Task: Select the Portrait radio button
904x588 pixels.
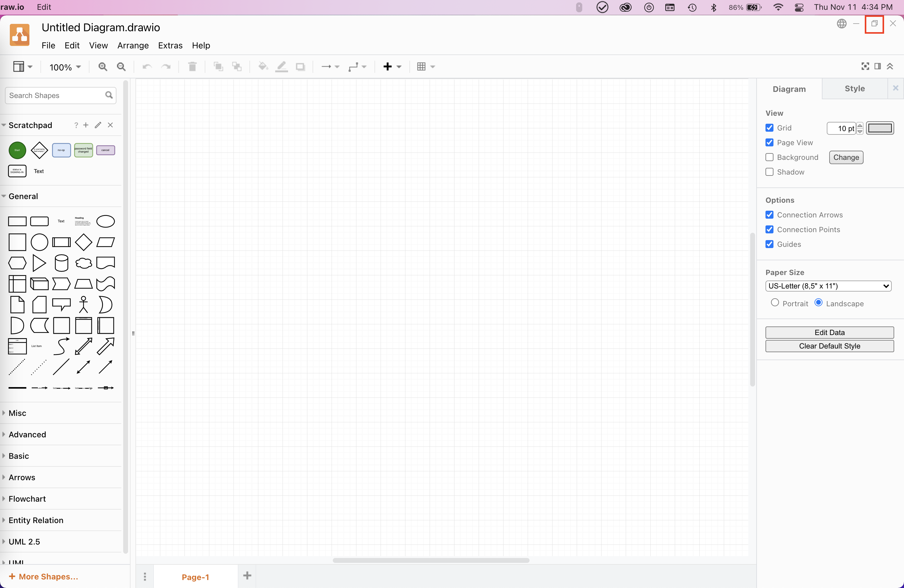Action: click(775, 303)
